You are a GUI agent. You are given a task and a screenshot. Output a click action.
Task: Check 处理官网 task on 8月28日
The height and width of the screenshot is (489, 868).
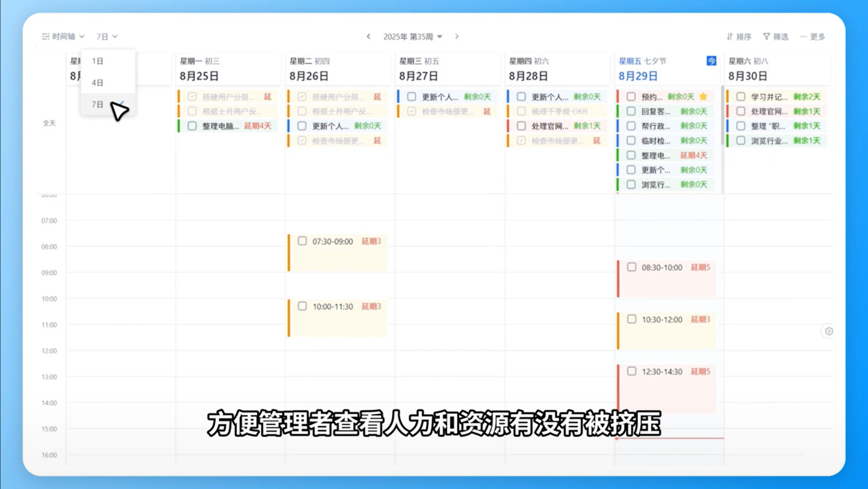click(x=521, y=126)
